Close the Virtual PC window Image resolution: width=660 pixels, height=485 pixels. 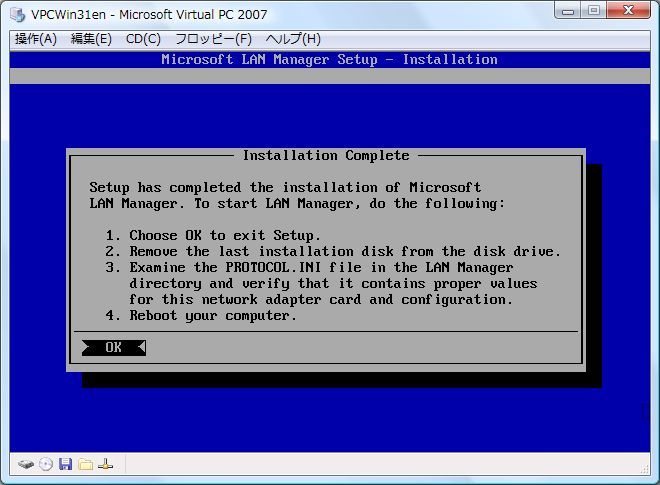coord(629,11)
